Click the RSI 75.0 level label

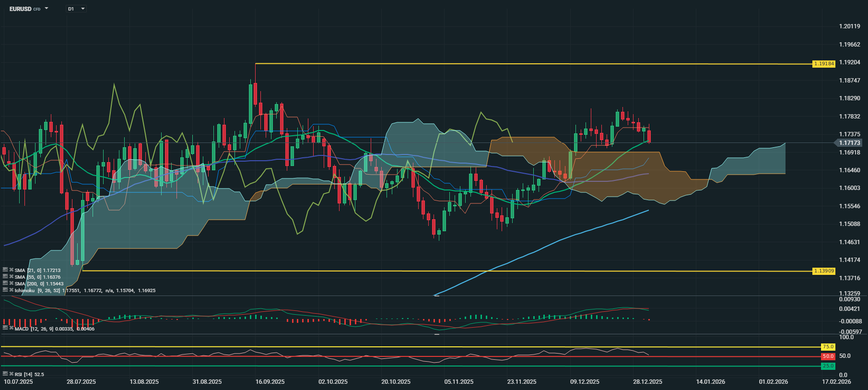tap(828, 347)
